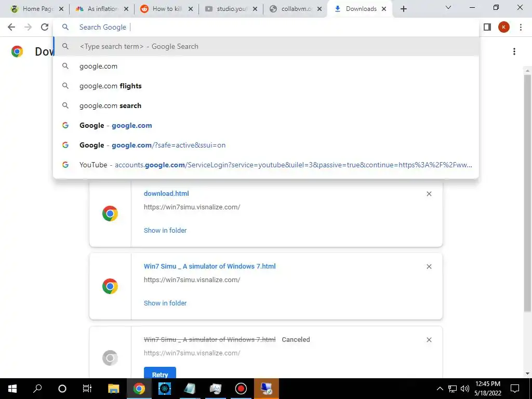Open Cortana circle on the taskbar
Viewport: 532px width, 399px height.
point(62,389)
